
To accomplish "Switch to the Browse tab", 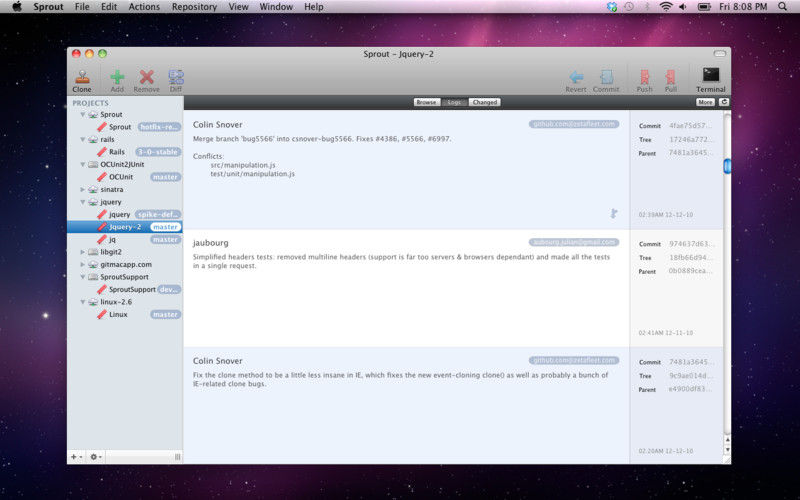I will click(x=426, y=102).
